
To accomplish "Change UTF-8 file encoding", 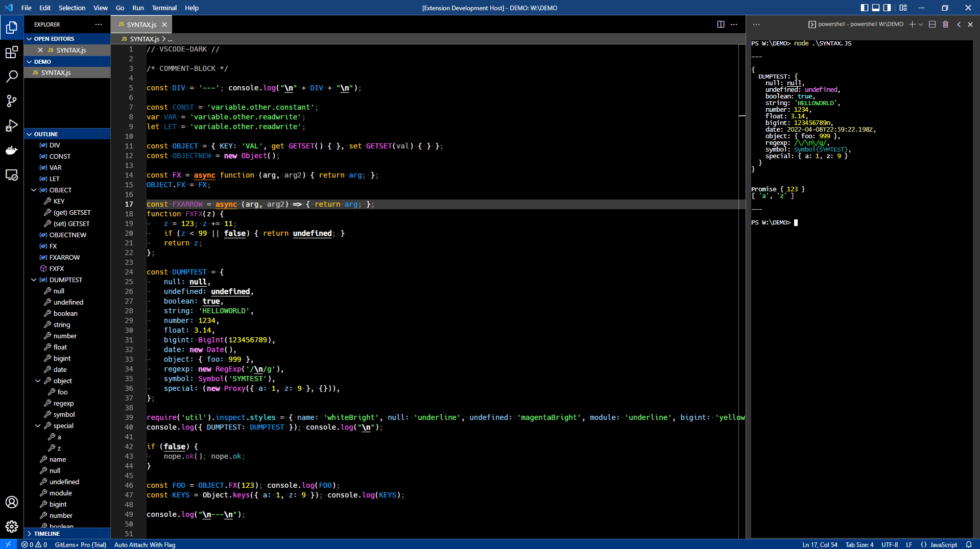I will [x=890, y=544].
